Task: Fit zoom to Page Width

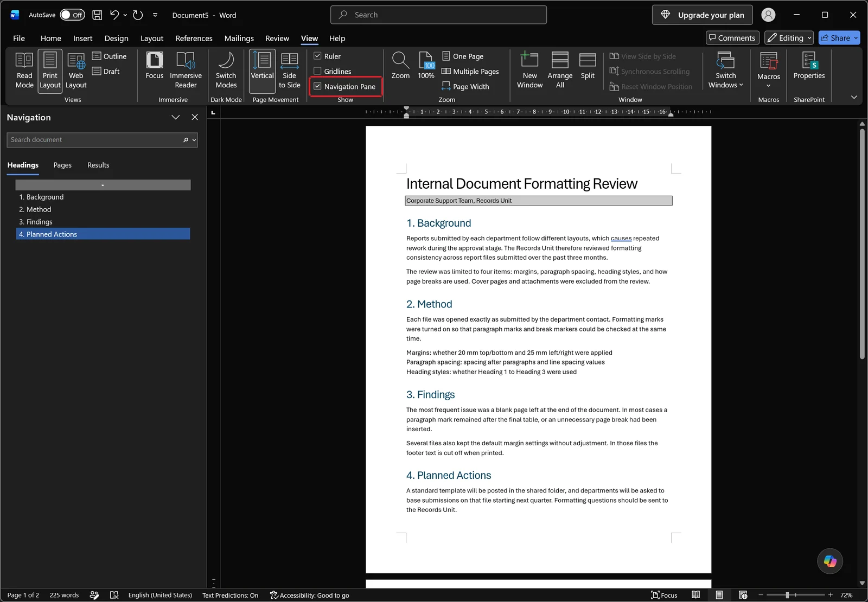Action: pos(465,86)
